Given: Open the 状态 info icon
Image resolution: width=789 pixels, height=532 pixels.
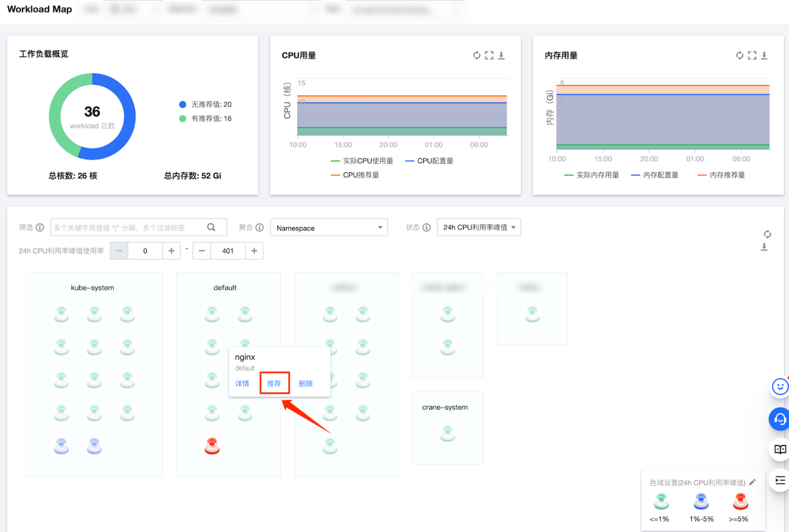Looking at the screenshot, I should point(426,228).
